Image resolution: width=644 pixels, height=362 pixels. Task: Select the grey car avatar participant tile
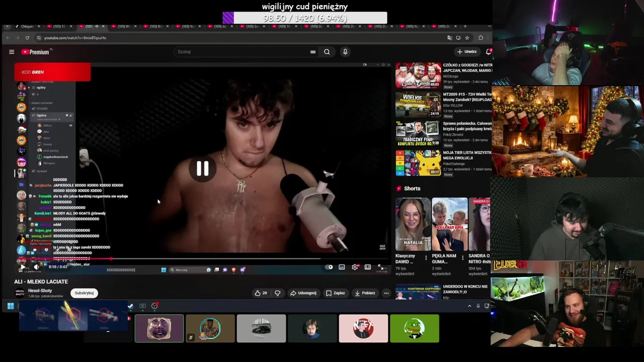click(261, 328)
